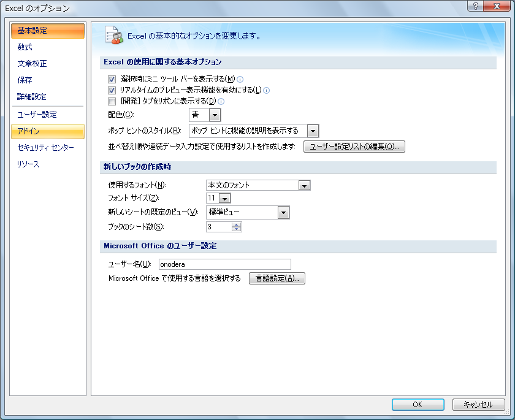Open the 詳細設定 category
Viewport: 515px width, 420px height.
[x=48, y=97]
